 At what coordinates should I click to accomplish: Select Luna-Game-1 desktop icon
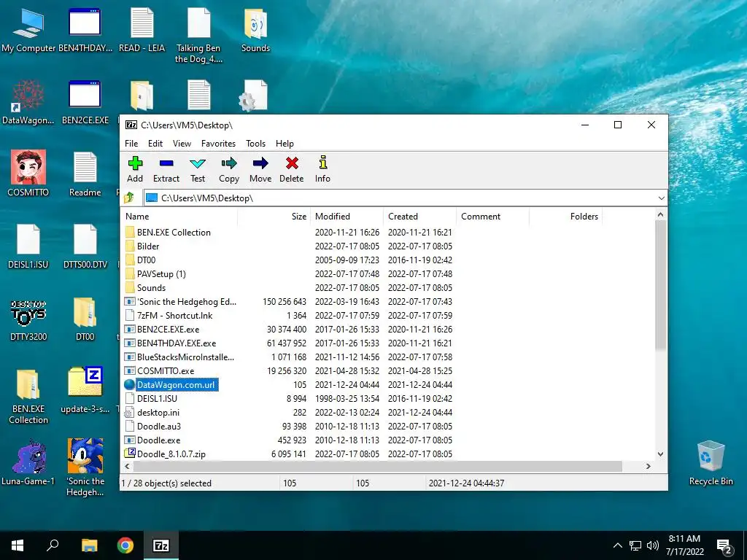[28, 463]
